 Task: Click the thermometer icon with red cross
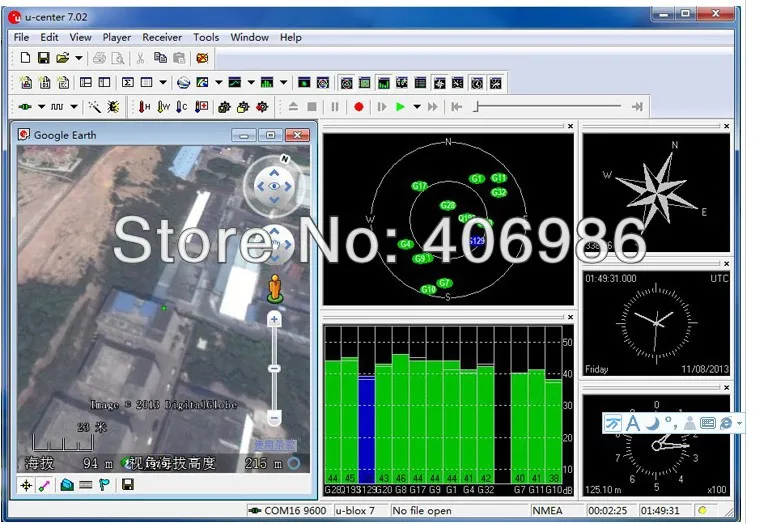pos(201,107)
